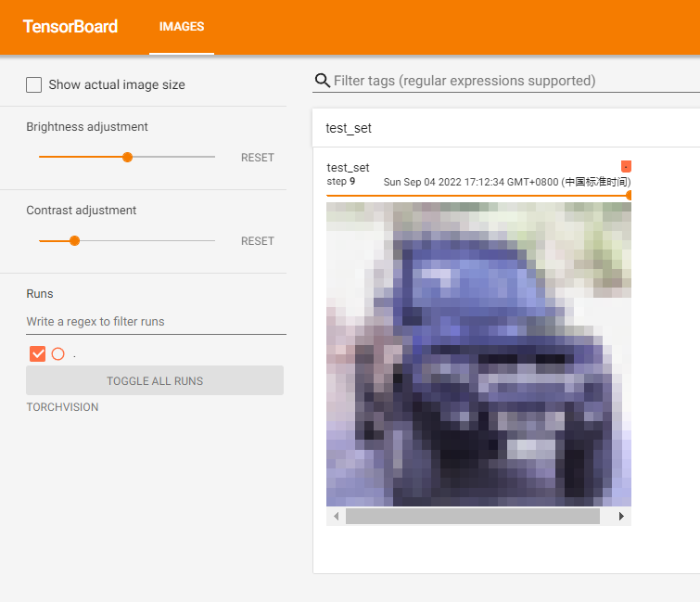Viewport: 700px width, 602px height.
Task: Enable Show actual image size checkbox
Action: [34, 85]
